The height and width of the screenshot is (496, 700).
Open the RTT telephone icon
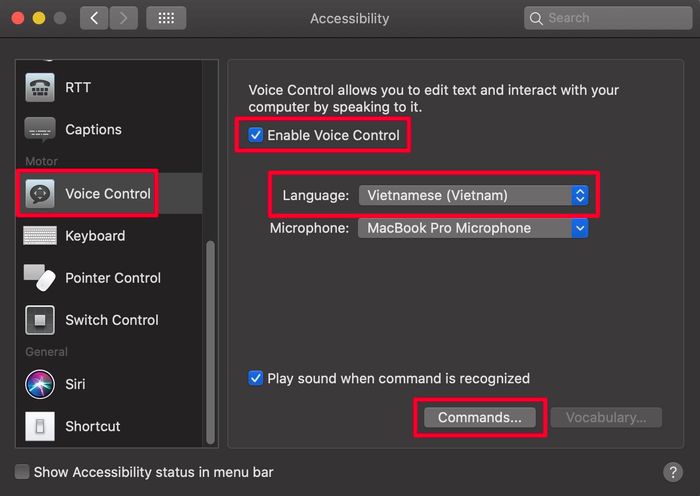40,88
